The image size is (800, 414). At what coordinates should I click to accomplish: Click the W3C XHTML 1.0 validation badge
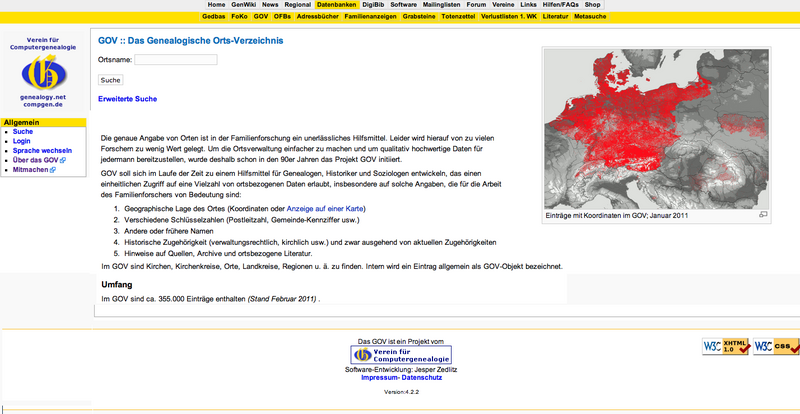(x=725, y=347)
